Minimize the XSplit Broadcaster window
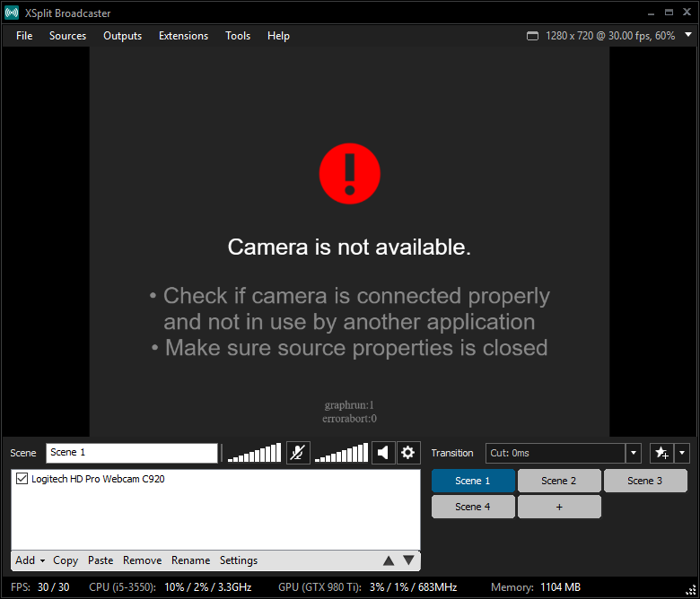The image size is (700, 599). (651, 13)
